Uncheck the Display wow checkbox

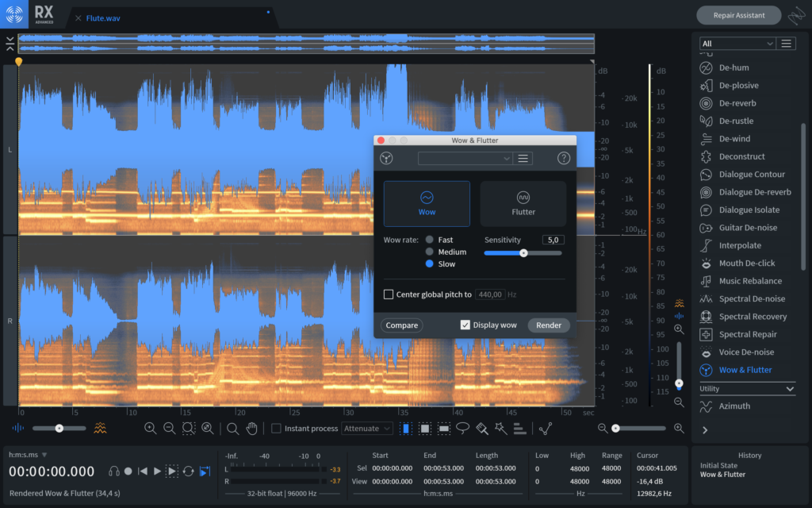[465, 325]
